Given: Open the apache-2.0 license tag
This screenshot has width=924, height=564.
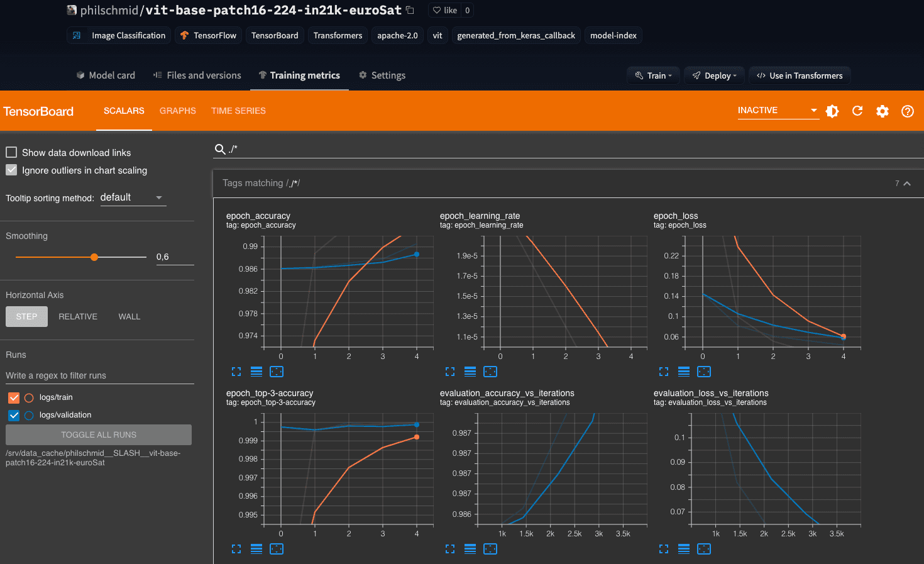Looking at the screenshot, I should tap(397, 35).
